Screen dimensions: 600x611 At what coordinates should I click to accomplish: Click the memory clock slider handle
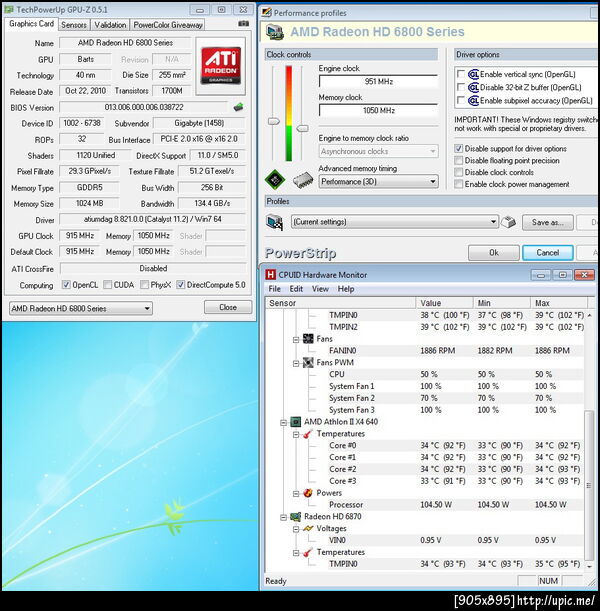[303, 128]
